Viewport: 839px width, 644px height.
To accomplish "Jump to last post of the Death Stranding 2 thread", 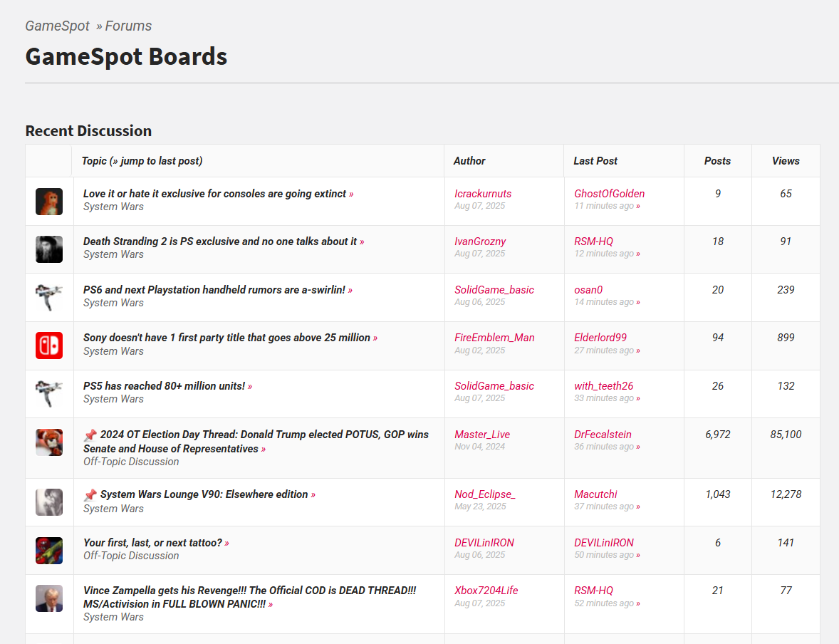I will (362, 242).
